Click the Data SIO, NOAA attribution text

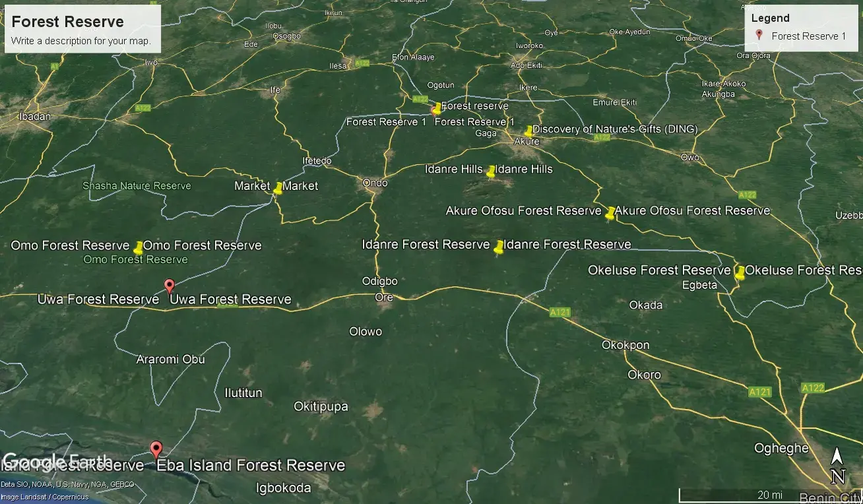(66, 484)
